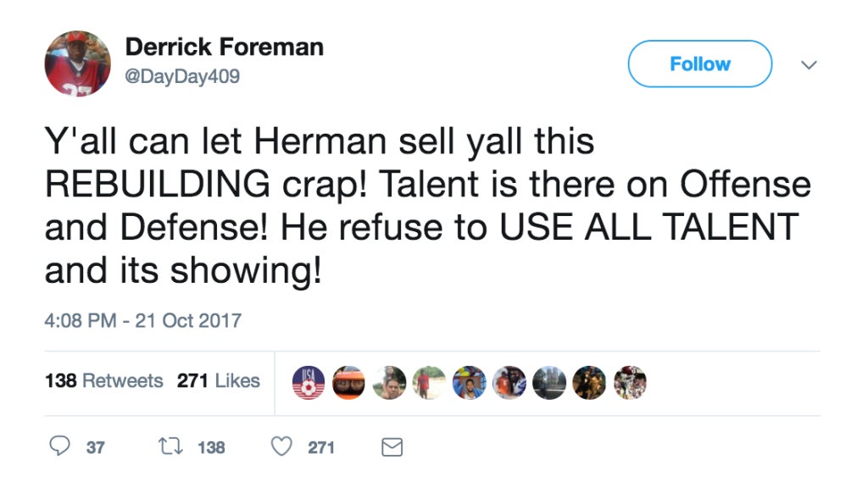View the 271 Likes list

218,380
